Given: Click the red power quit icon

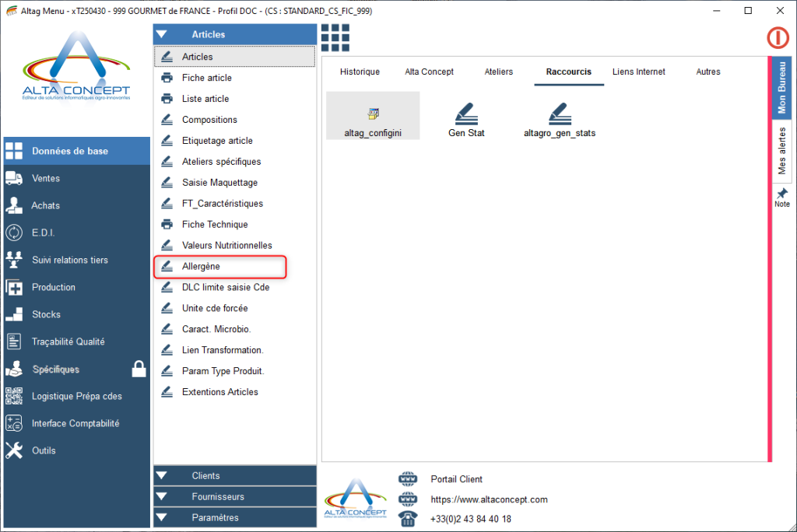Looking at the screenshot, I should (x=778, y=37).
